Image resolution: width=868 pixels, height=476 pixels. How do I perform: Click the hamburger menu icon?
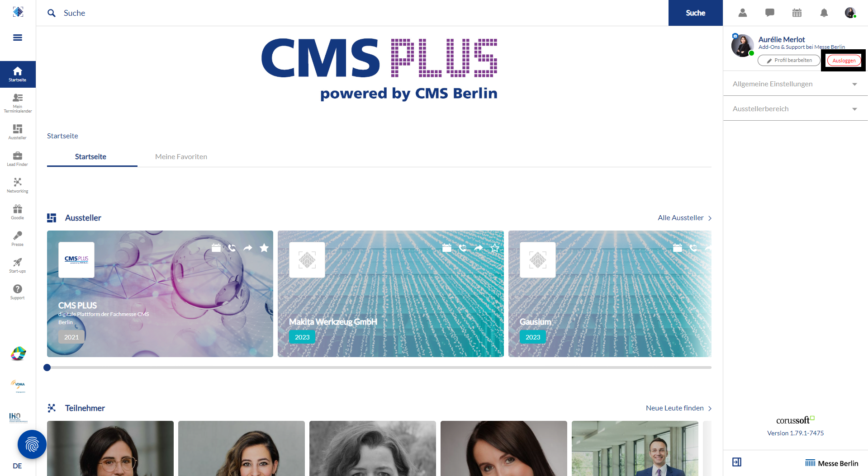point(18,38)
